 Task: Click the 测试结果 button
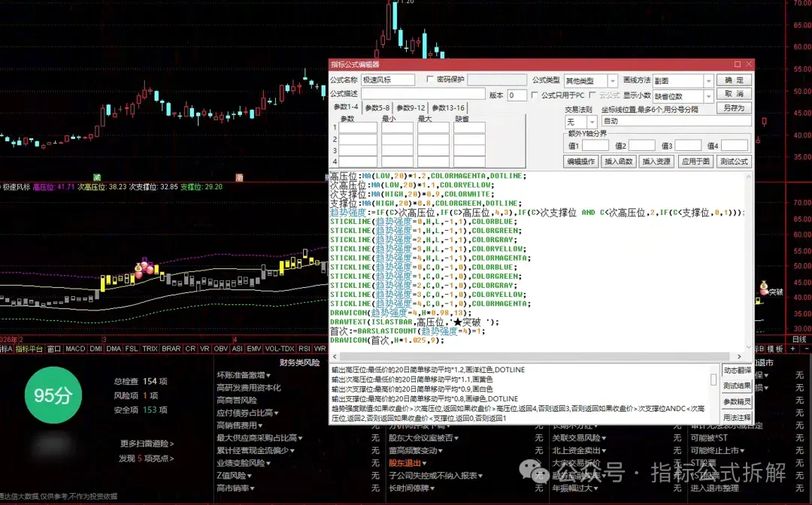[x=737, y=386]
